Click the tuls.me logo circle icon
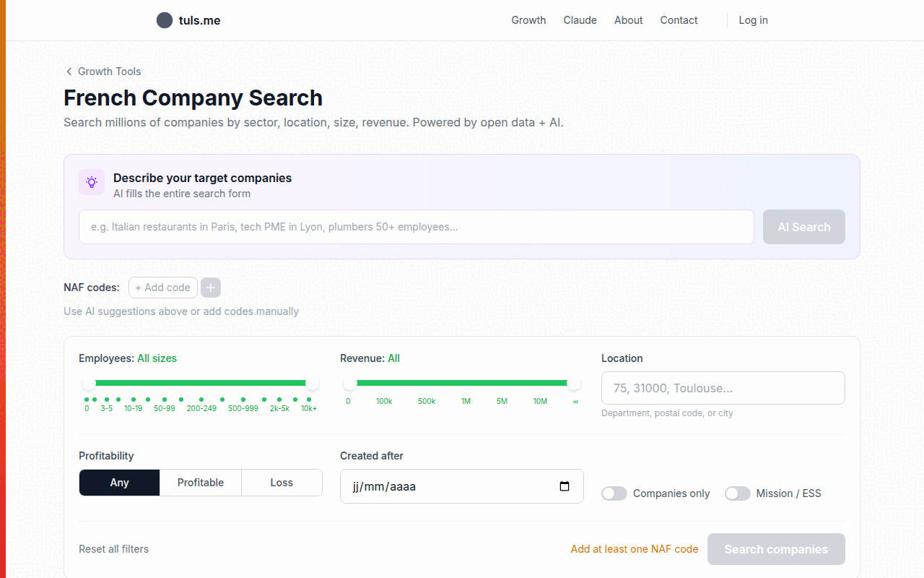Screen dimensions: 924x578 pyautogui.click(x=165, y=20)
